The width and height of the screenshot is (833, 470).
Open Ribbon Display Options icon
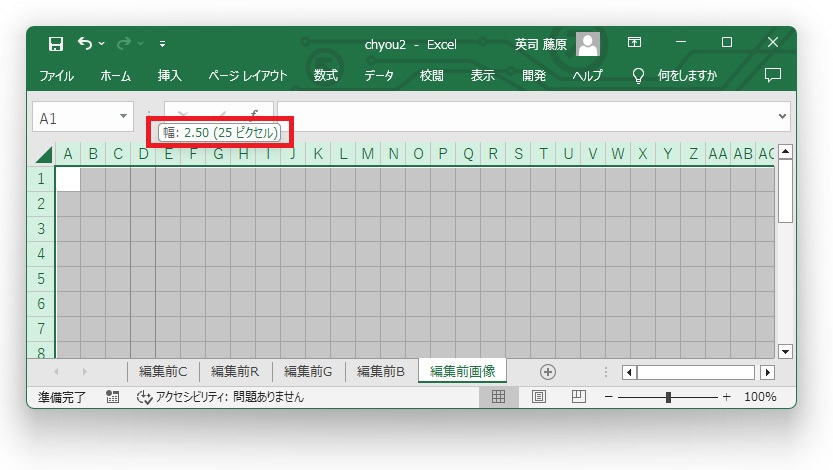tap(634, 42)
